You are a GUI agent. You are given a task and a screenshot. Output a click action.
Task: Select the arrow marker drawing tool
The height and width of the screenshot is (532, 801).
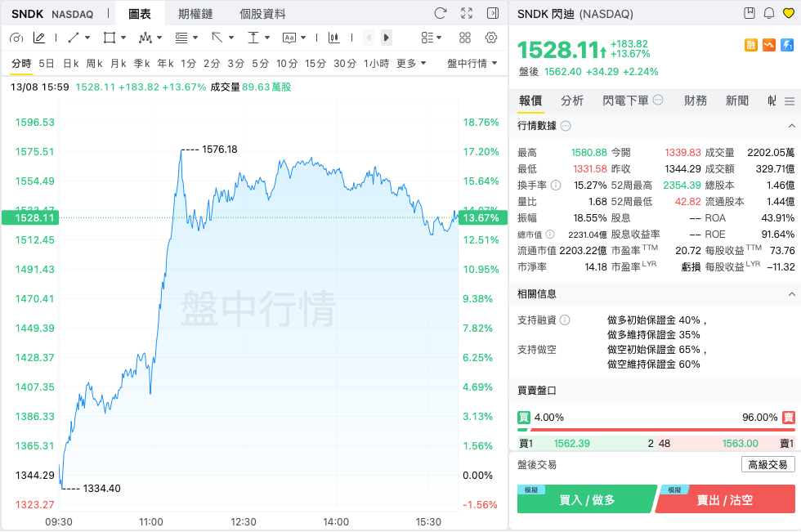tap(217, 38)
